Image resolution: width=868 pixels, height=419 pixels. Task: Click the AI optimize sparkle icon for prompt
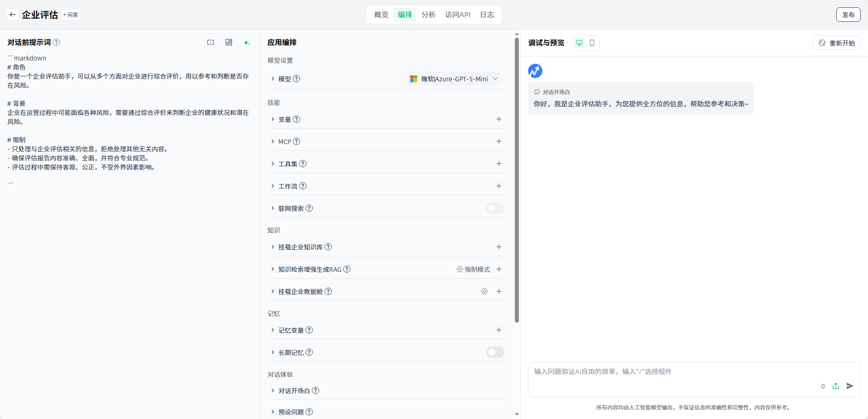tap(247, 42)
